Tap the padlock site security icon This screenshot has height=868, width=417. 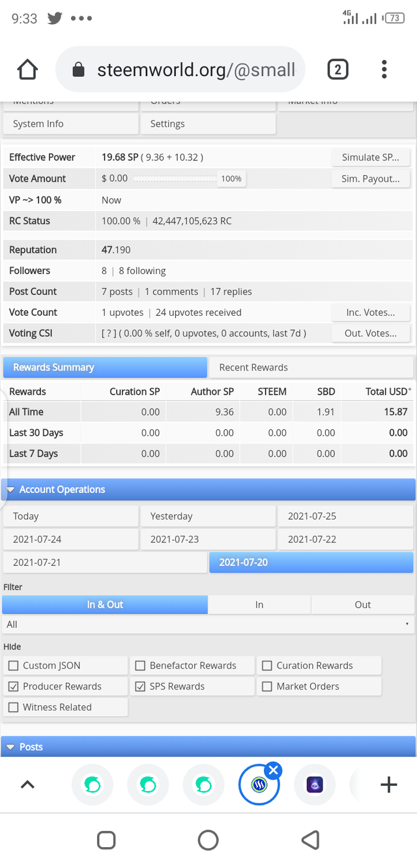click(78, 70)
